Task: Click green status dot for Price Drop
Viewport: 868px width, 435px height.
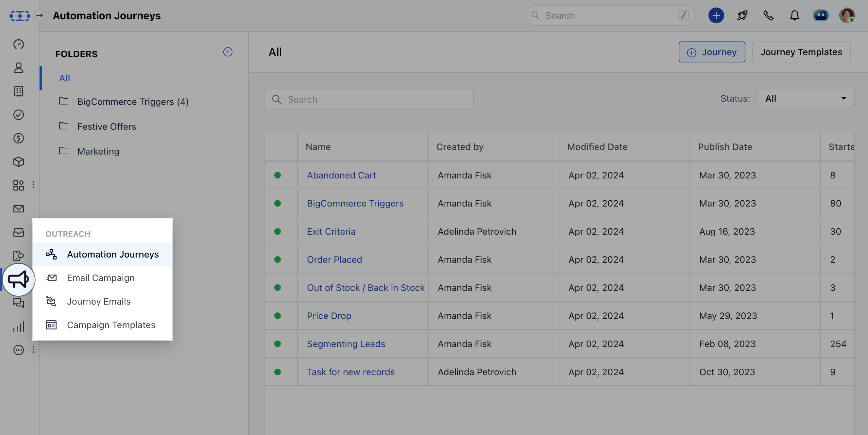Action: coord(277,316)
